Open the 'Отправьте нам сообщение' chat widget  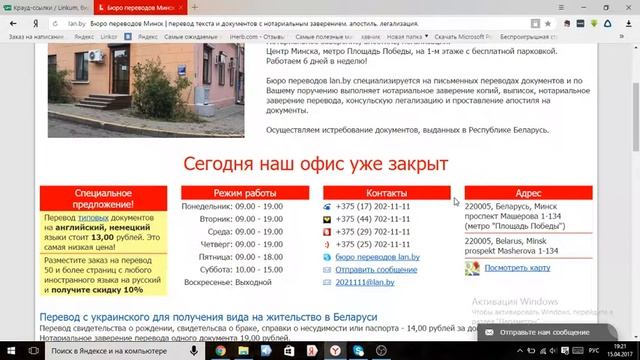(x=547, y=332)
